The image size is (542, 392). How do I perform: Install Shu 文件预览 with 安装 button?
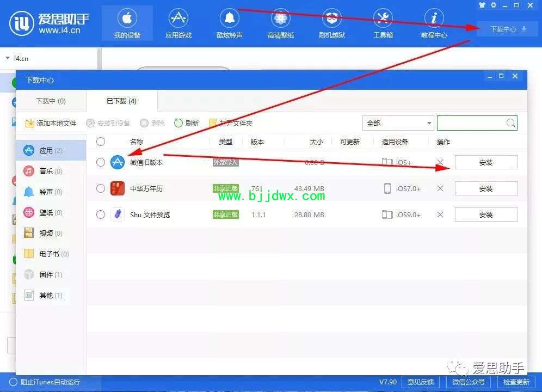[486, 215]
